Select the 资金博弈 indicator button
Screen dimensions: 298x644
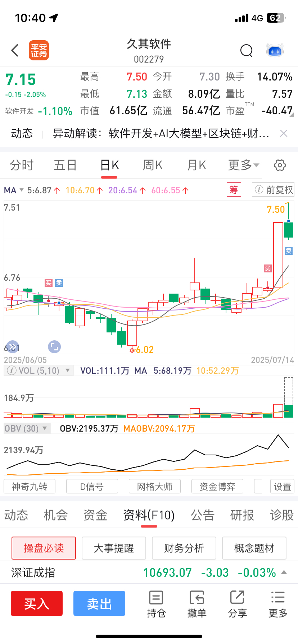[217, 487]
